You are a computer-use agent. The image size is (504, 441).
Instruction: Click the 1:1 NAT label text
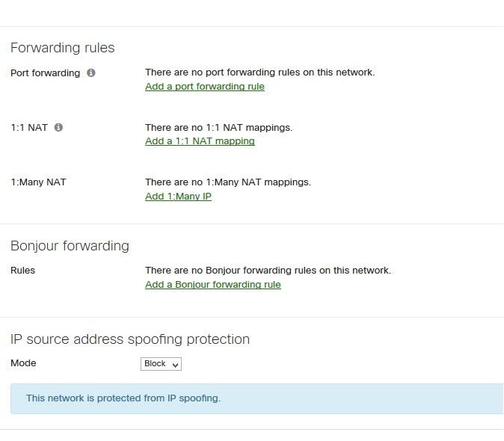29,128
